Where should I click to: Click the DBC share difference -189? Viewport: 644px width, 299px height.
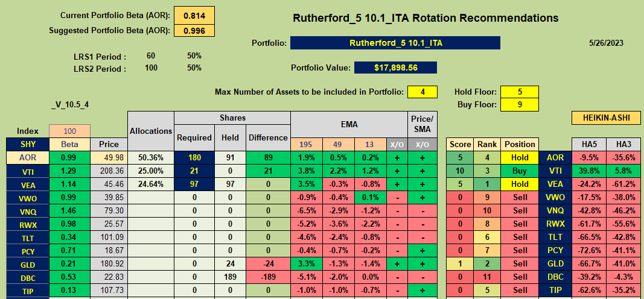pos(268,277)
